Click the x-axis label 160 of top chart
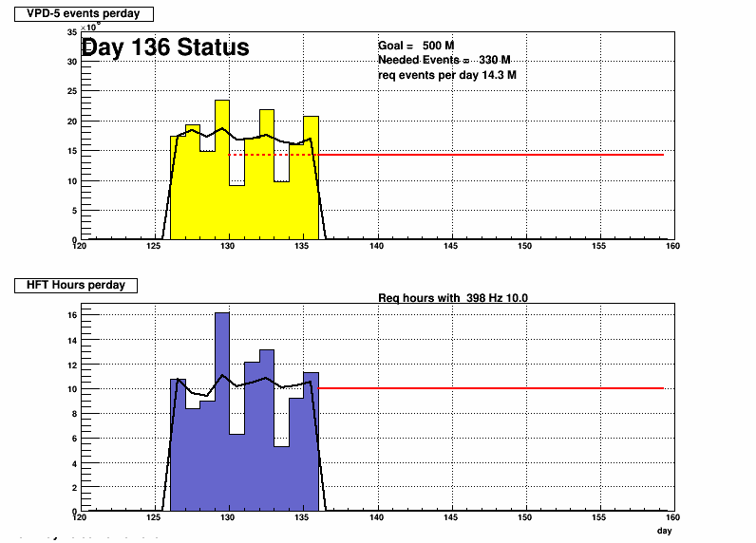 click(672, 246)
